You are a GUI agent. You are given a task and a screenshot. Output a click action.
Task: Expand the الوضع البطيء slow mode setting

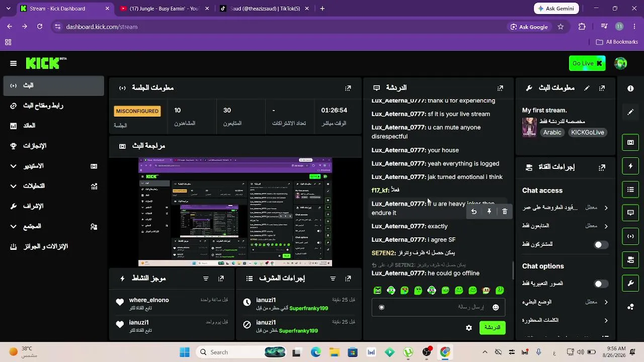606,302
